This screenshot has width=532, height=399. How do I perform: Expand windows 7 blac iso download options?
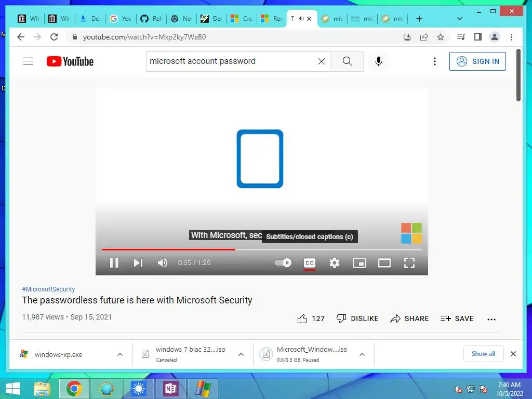[x=241, y=354]
